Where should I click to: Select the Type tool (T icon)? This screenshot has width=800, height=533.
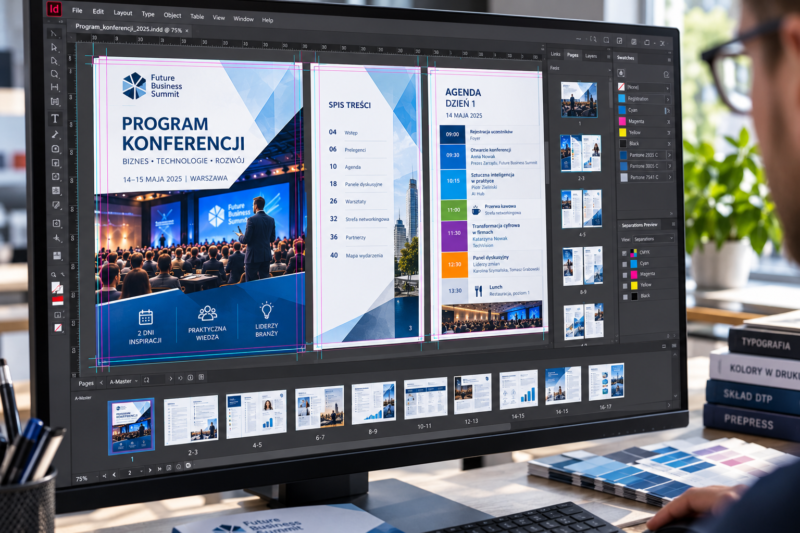[55, 118]
